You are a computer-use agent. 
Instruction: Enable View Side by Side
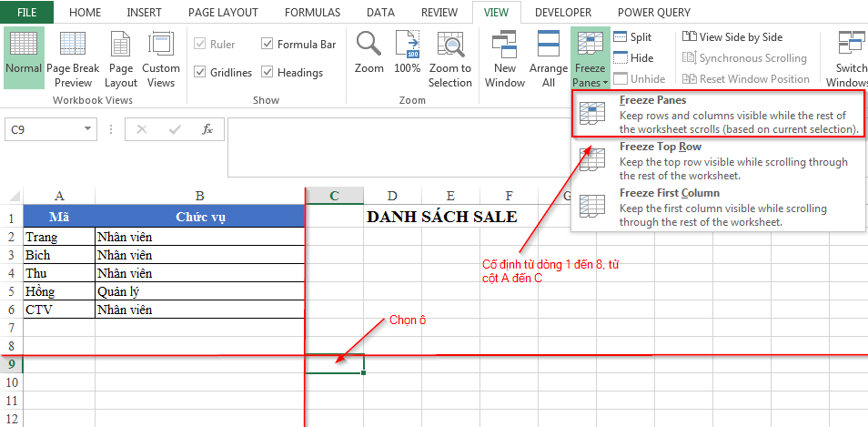[x=732, y=37]
